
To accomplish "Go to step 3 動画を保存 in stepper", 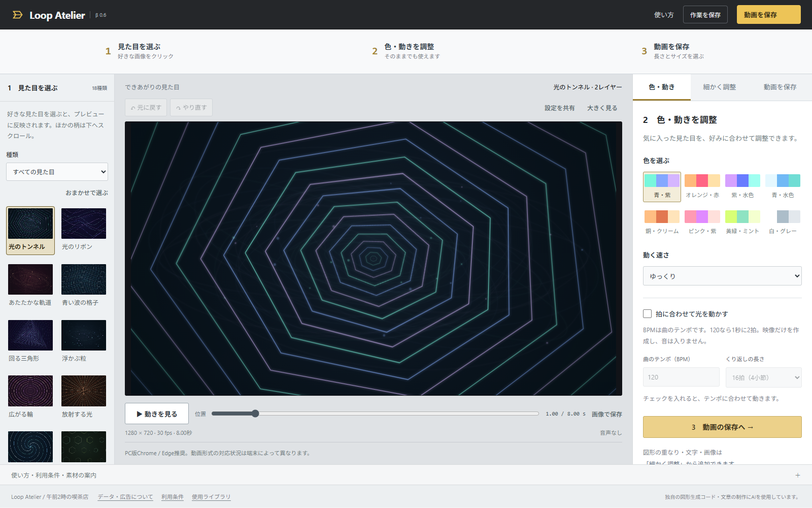I will [x=673, y=51].
